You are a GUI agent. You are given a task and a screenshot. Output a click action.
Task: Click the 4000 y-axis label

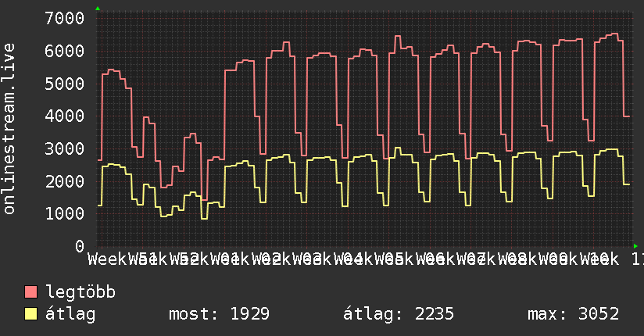tap(65, 116)
